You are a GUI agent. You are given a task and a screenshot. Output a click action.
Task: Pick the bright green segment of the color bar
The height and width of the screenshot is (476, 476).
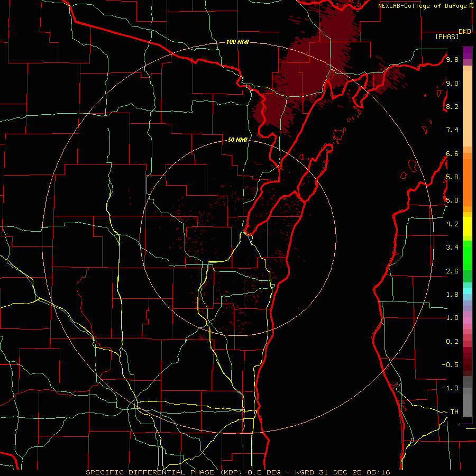pos(467,255)
